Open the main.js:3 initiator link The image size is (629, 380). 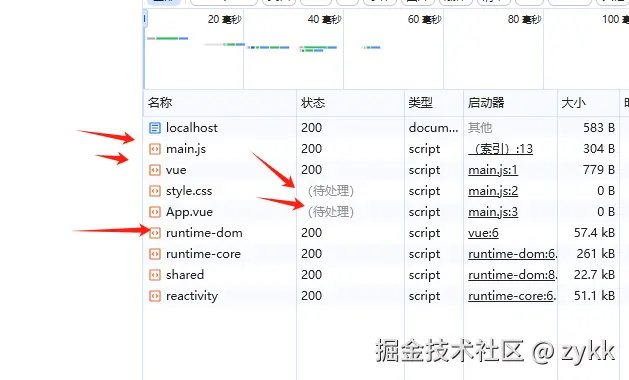click(x=493, y=212)
